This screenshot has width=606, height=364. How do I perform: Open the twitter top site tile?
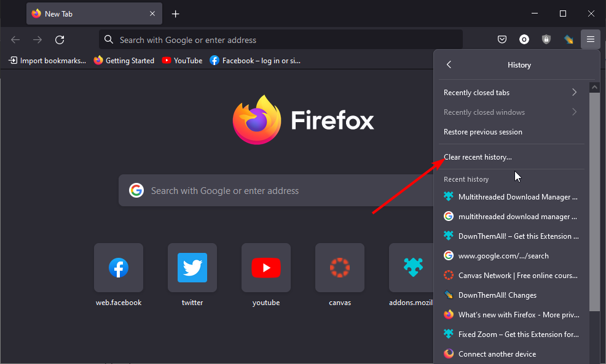pyautogui.click(x=192, y=268)
